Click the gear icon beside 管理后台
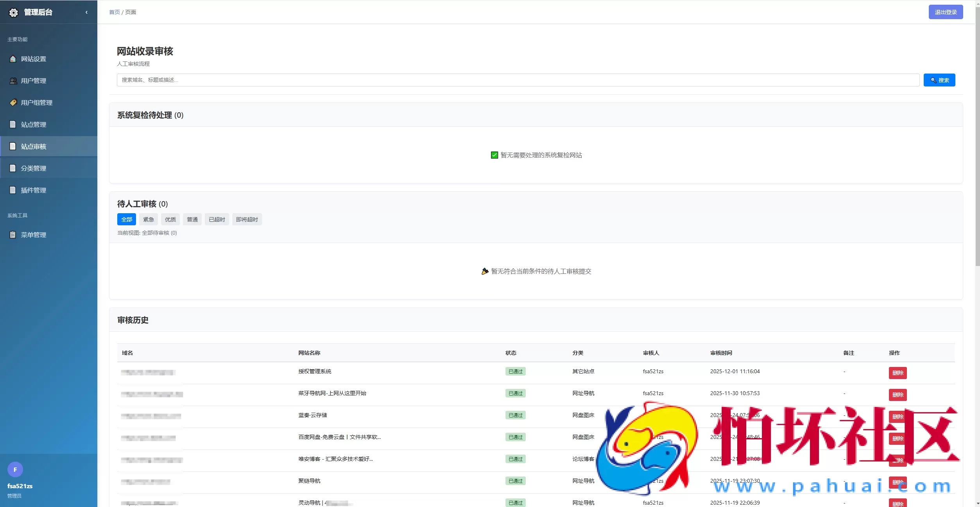Viewport: 980px width, 507px height. point(13,13)
